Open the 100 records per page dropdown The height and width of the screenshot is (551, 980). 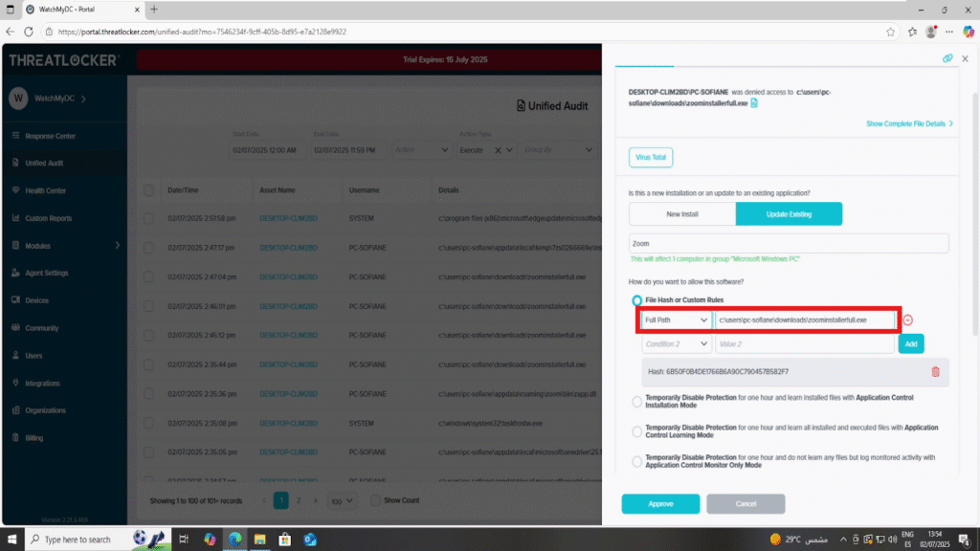coord(342,501)
